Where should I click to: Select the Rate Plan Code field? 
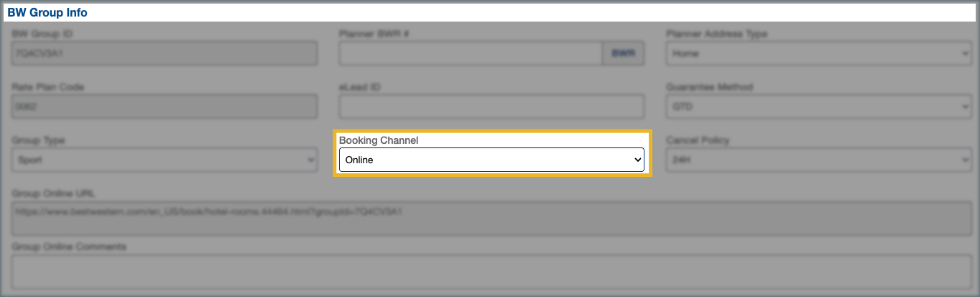pyautogui.click(x=164, y=106)
